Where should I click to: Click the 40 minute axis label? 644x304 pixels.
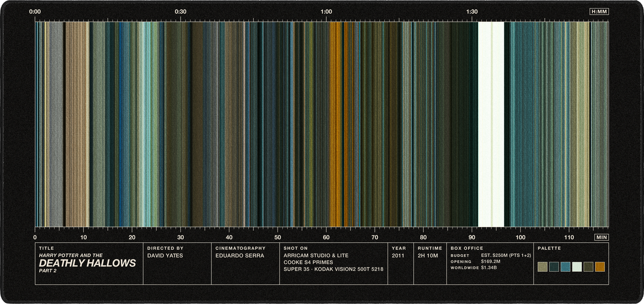point(229,237)
